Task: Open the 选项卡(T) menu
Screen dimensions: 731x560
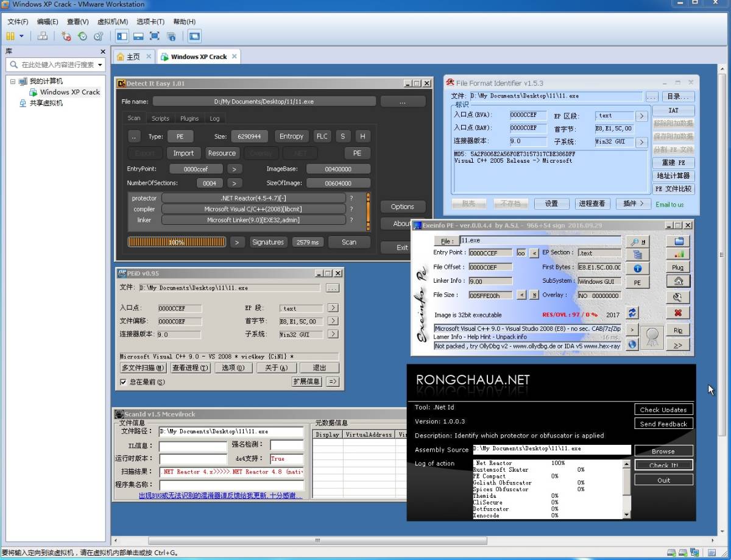Action: 150,21
